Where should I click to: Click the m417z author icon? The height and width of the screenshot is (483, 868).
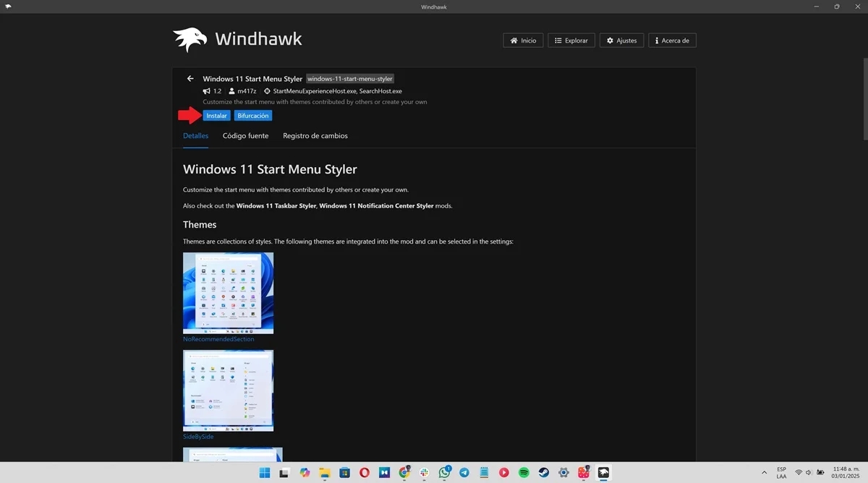pos(233,91)
